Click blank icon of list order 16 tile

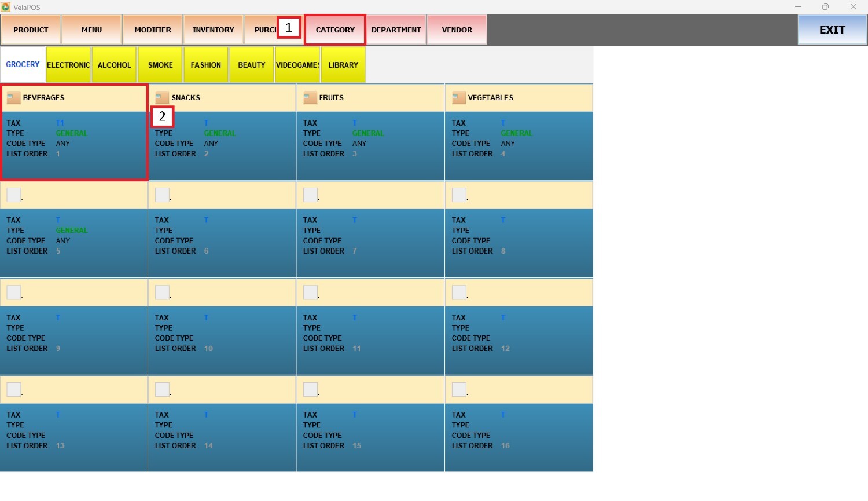(x=459, y=389)
